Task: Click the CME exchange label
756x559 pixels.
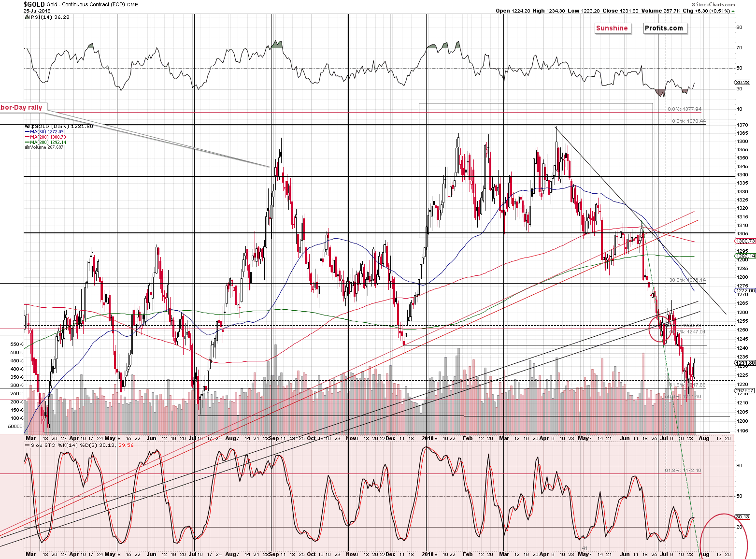Action: 133,5
